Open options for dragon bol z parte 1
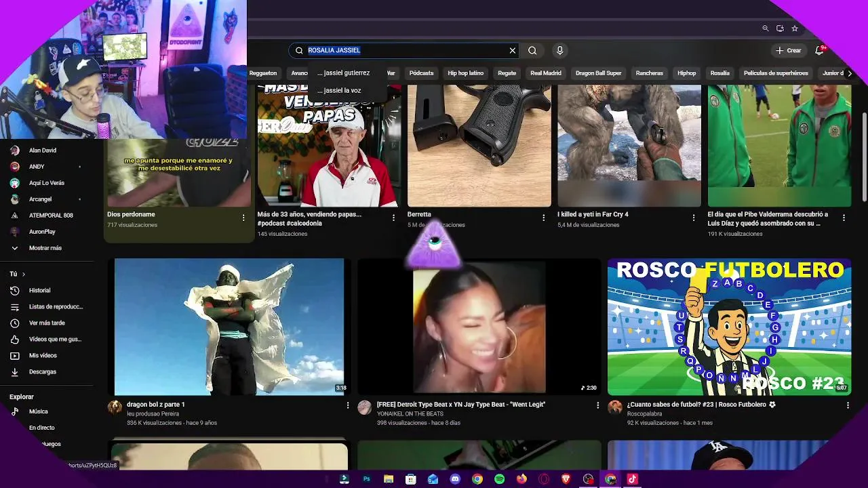The image size is (868, 488). point(348,405)
